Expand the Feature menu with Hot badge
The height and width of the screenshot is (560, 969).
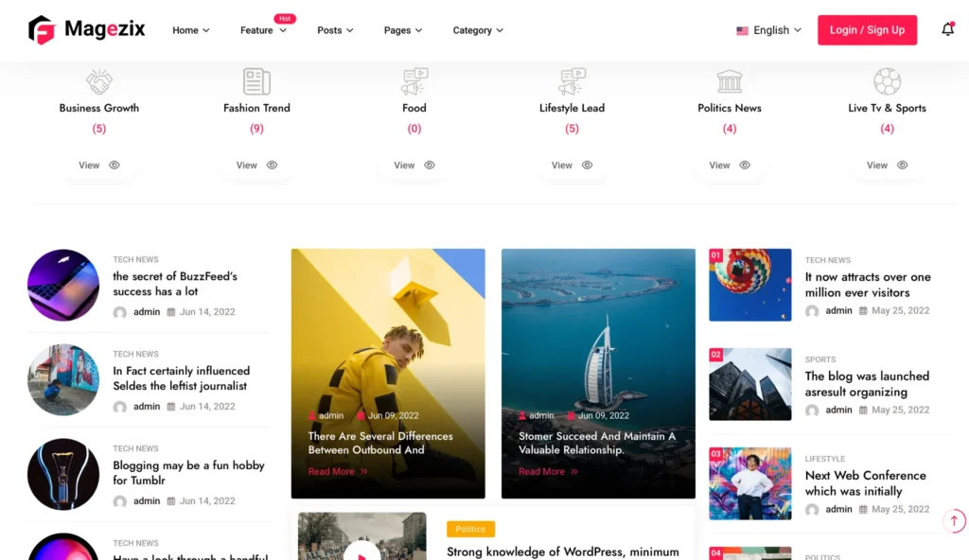263,30
